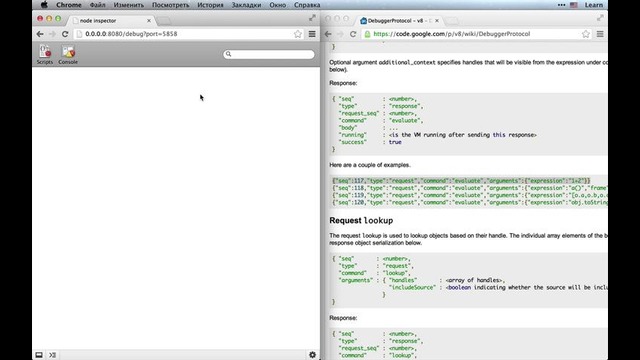
Task: Click the green lock icon in URL bar
Action: [367, 34]
